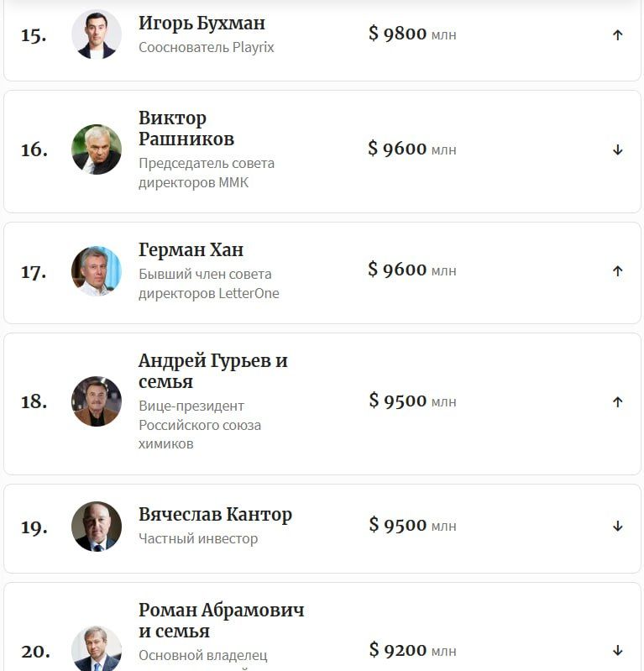Image resolution: width=644 pixels, height=671 pixels.
Task: Click up arrow beside Герман Хан
Action: point(617,271)
